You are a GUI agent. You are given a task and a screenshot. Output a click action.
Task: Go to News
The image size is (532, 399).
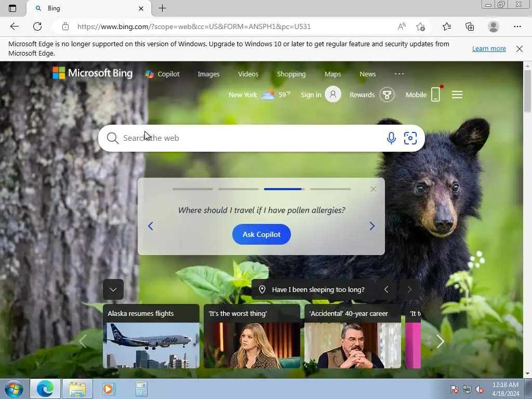(x=368, y=74)
